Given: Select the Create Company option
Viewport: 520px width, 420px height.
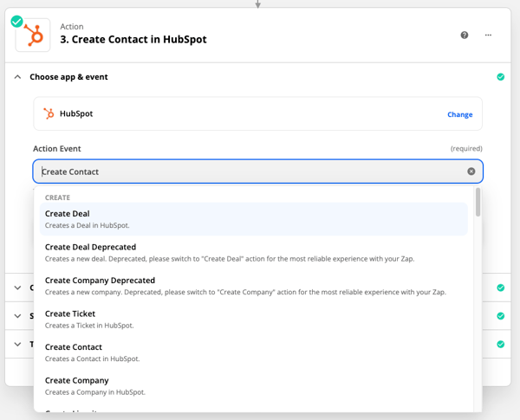Looking at the screenshot, I should click(254, 386).
